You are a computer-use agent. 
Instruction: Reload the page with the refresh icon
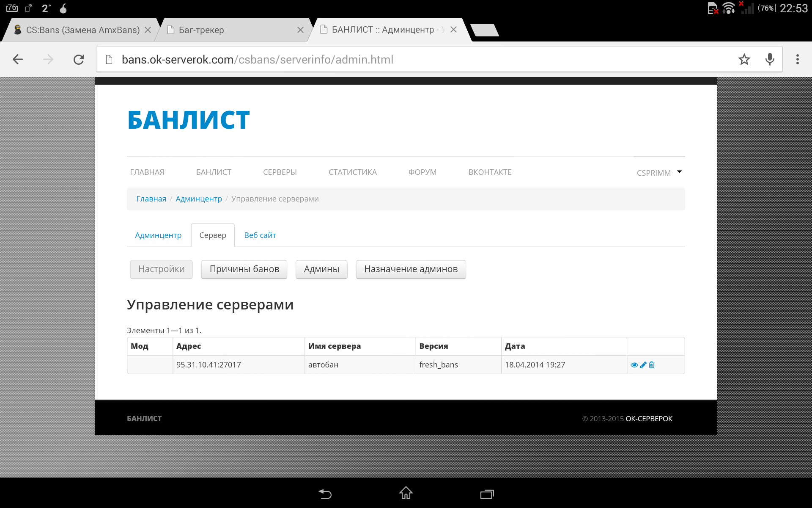79,59
